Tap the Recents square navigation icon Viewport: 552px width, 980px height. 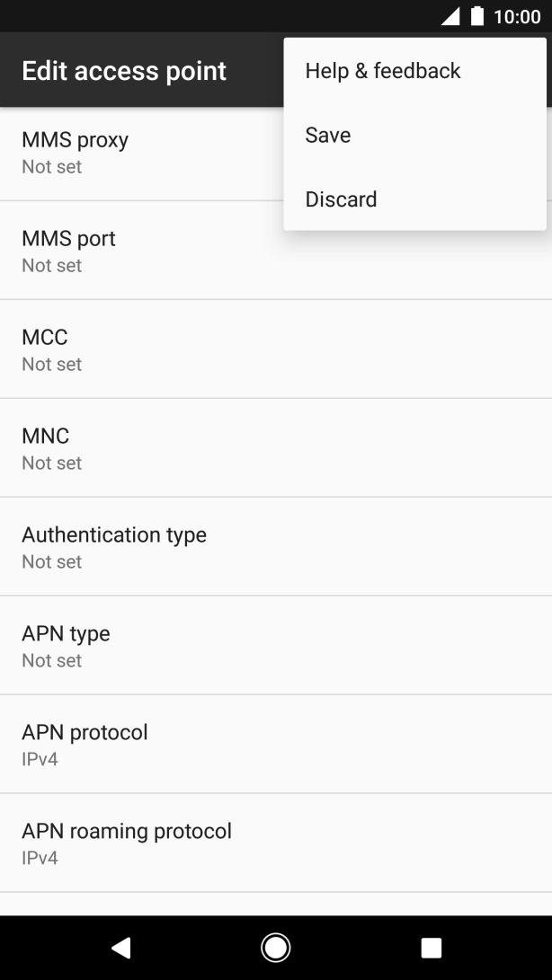pos(431,948)
